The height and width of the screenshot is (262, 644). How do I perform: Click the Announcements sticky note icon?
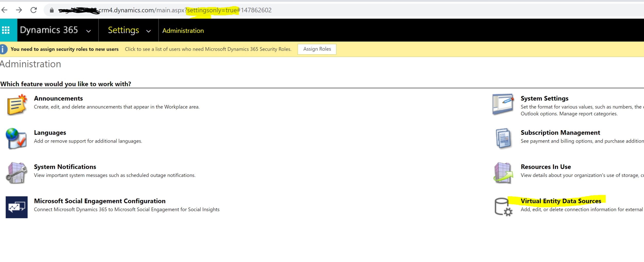[x=17, y=105]
